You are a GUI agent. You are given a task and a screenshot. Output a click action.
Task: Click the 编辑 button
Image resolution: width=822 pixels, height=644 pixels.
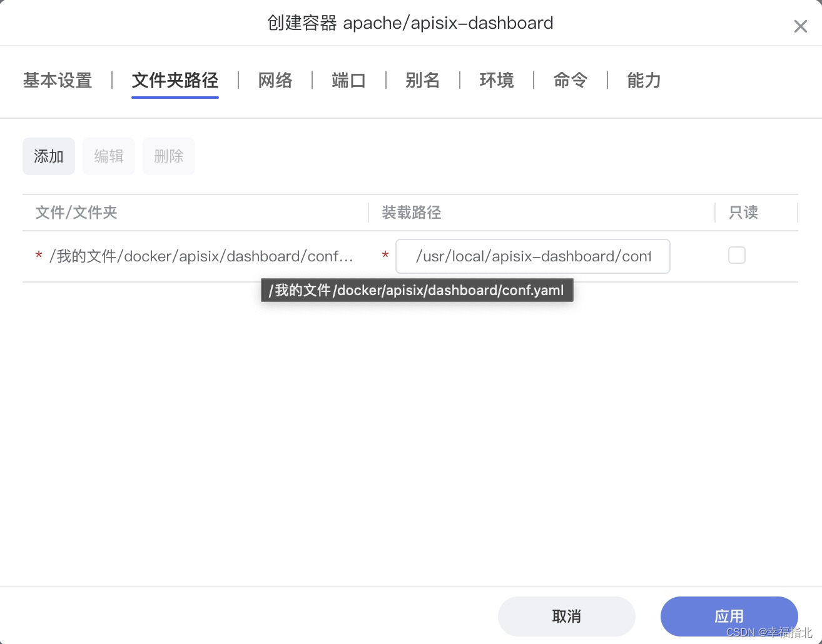tap(109, 156)
